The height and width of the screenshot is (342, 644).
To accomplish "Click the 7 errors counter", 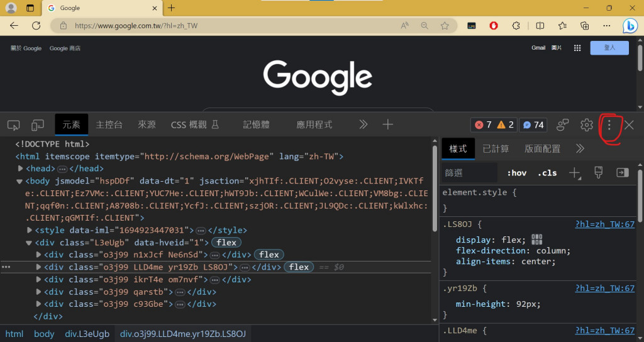I will click(x=484, y=125).
